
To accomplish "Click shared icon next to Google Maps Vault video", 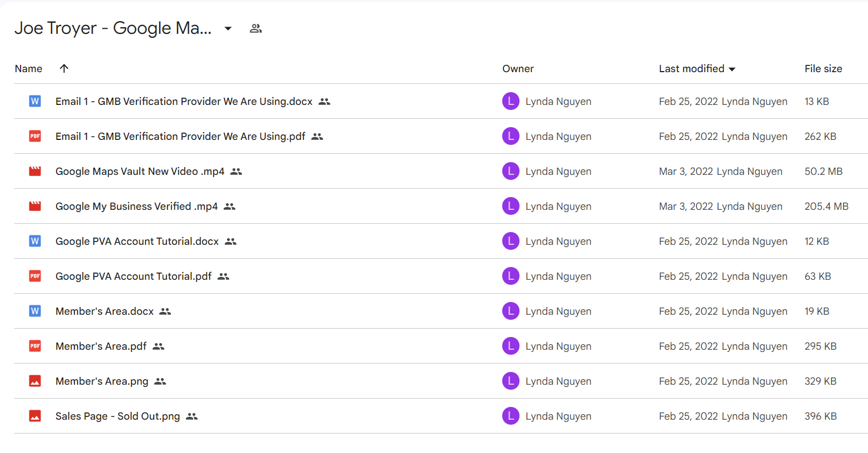I will point(236,172).
